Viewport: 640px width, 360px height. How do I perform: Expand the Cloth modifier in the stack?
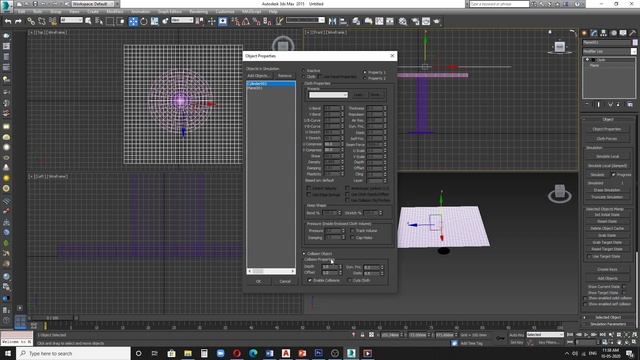click(587, 60)
